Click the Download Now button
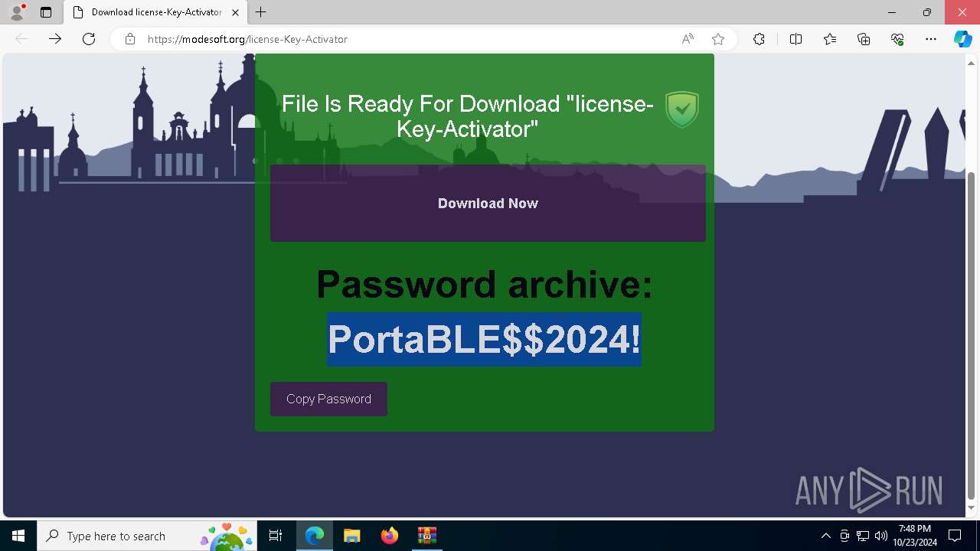 (x=488, y=203)
